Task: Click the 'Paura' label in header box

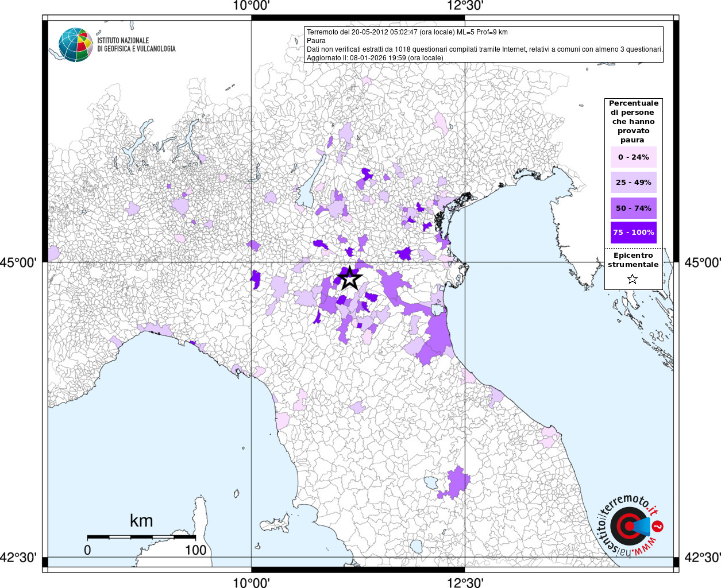Action: tap(316, 41)
